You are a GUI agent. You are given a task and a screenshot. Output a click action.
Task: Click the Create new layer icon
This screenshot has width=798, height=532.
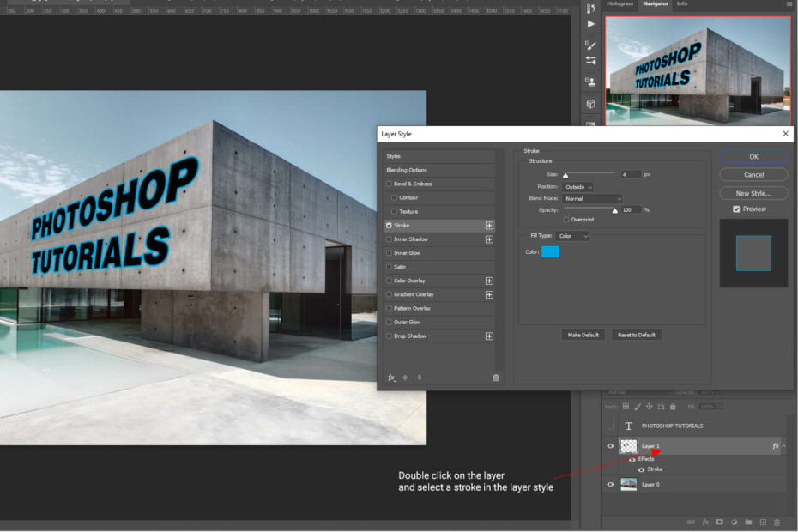(765, 522)
